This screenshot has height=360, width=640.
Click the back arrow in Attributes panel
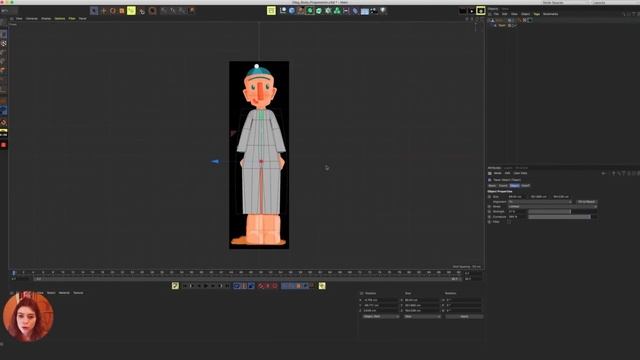(x=604, y=173)
